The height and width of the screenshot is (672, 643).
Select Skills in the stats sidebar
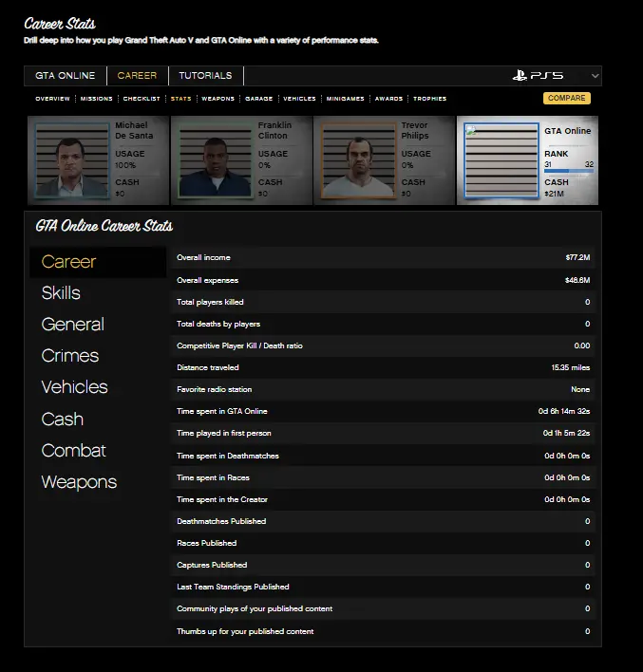[x=61, y=293]
